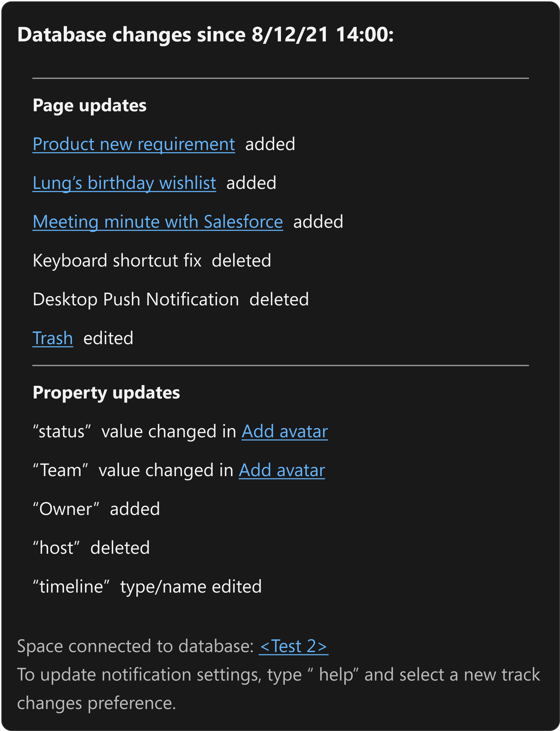
Task: Click the Database changes since 8/12/21 title
Action: 205,34
